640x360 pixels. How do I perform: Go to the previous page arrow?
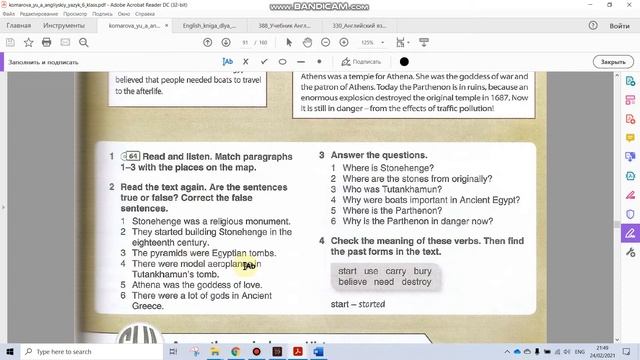(207, 42)
